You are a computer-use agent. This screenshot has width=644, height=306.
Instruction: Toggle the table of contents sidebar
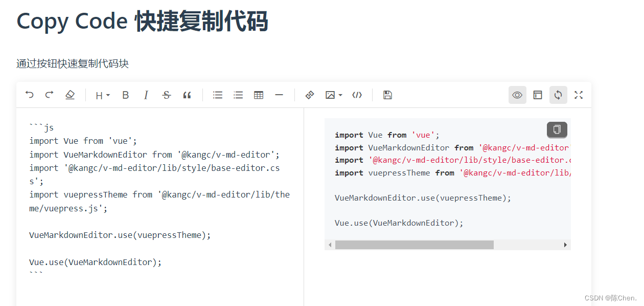click(x=538, y=95)
